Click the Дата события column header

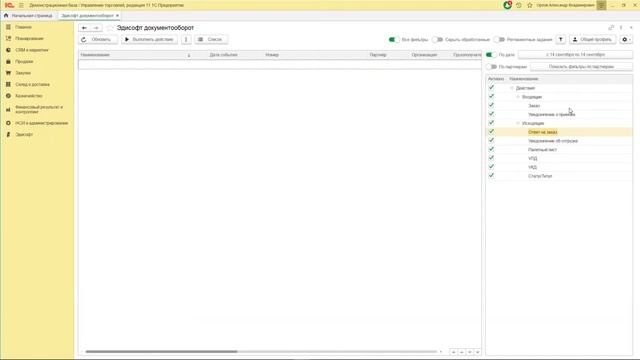223,55
